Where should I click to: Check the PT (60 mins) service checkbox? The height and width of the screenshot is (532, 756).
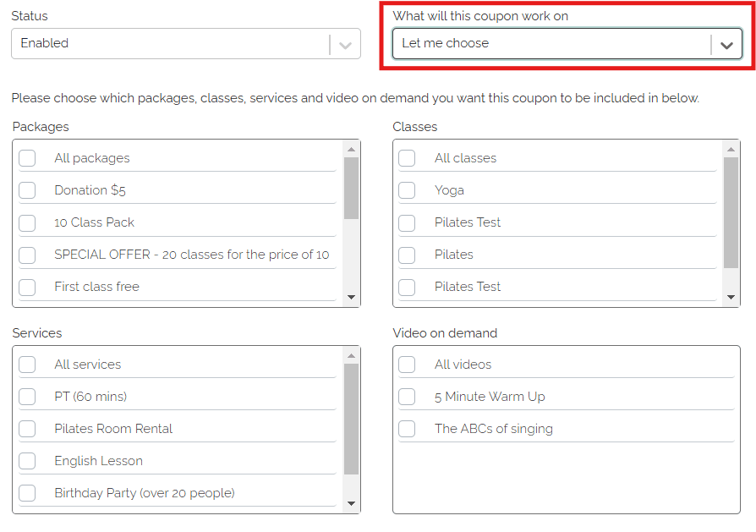point(28,397)
